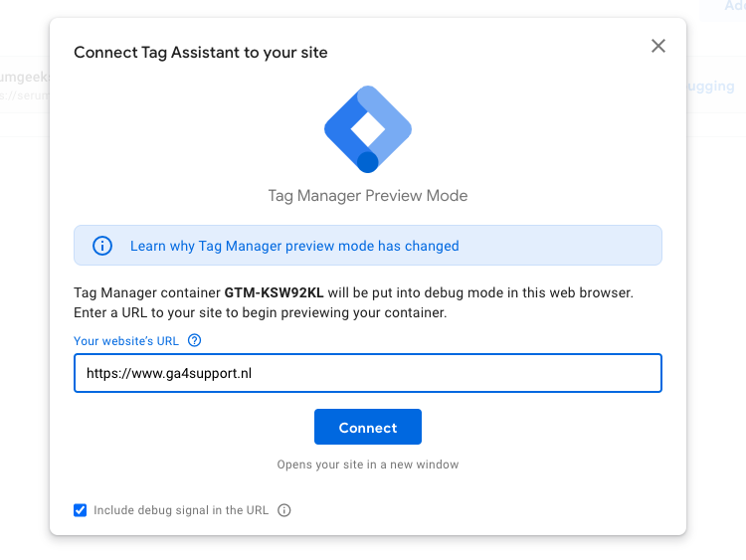
Task: Click the Connect button
Action: coord(368,427)
